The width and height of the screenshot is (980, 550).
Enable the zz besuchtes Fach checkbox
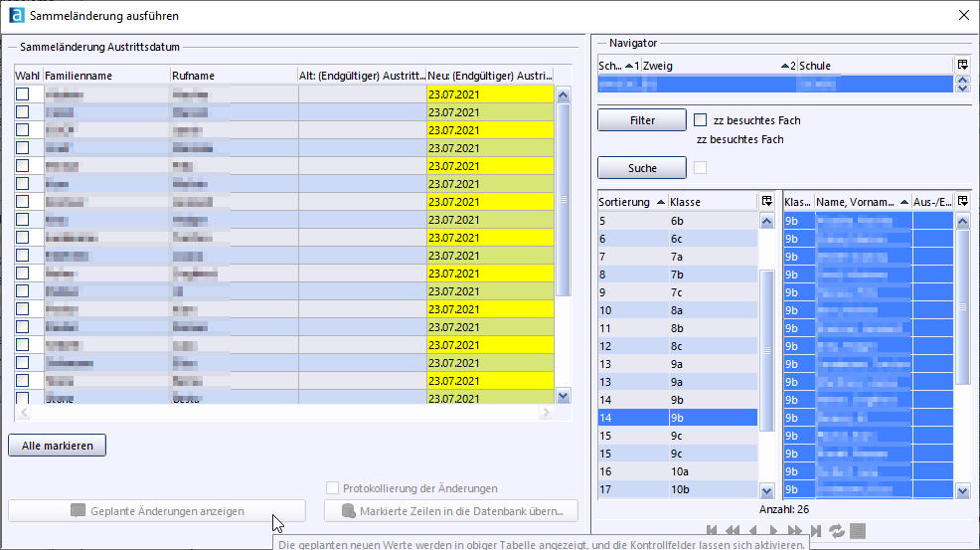pos(700,120)
